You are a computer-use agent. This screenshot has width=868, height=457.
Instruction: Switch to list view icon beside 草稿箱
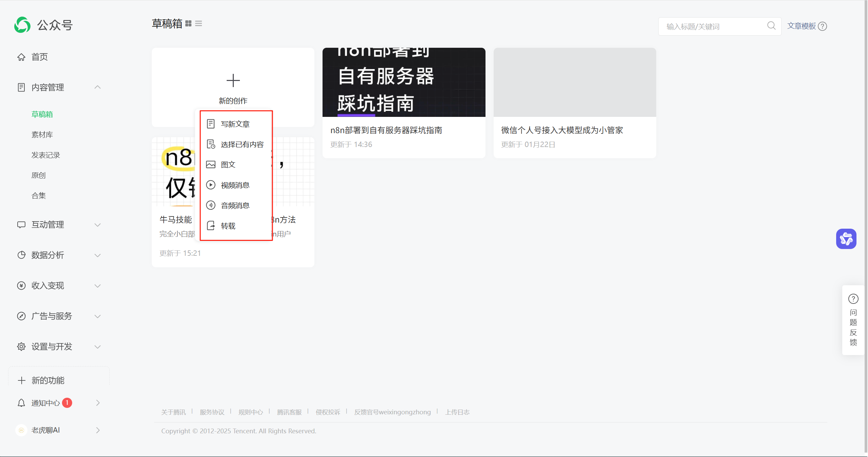pos(199,23)
